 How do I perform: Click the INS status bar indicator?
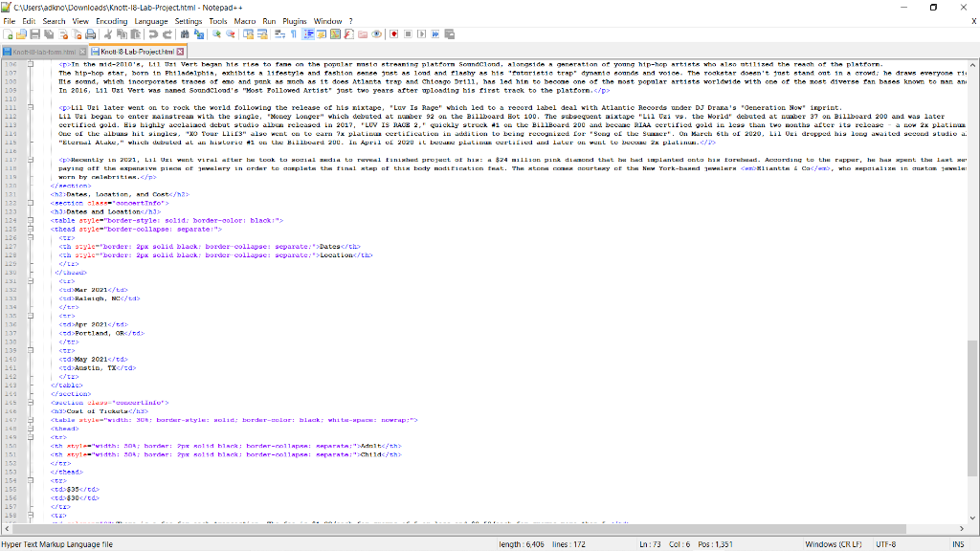click(958, 544)
